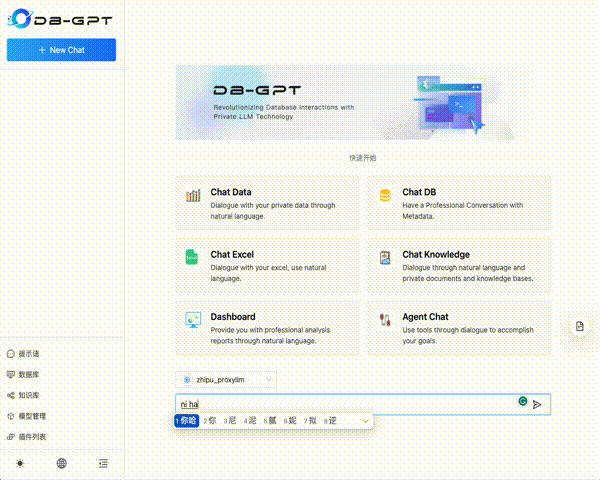Open the 知识库 knowledge base menu item
600x480 pixels.
[23, 395]
